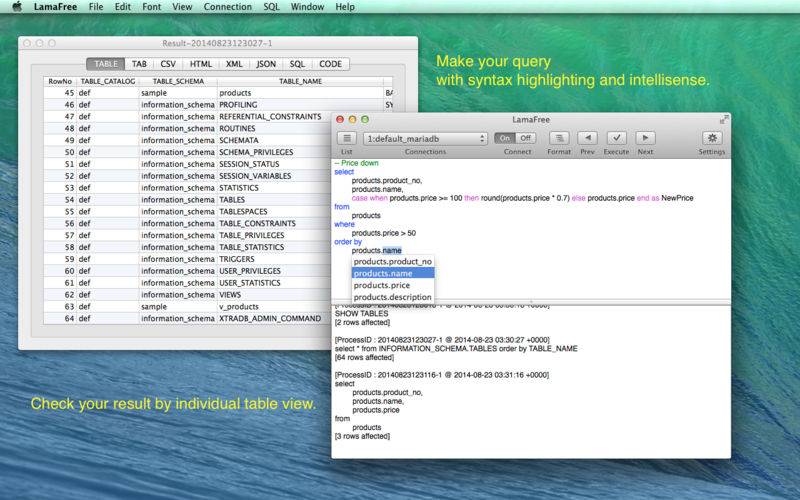
Task: Click the fullscreen arrows icon in LamaFree window
Action: coord(724,119)
